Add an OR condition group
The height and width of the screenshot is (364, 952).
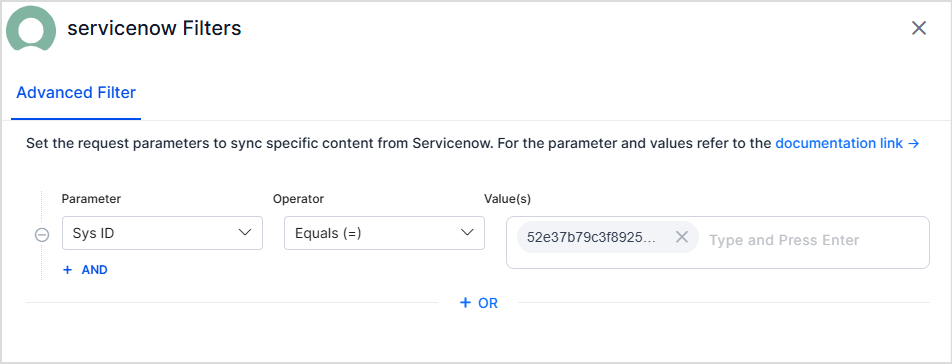[x=478, y=303]
